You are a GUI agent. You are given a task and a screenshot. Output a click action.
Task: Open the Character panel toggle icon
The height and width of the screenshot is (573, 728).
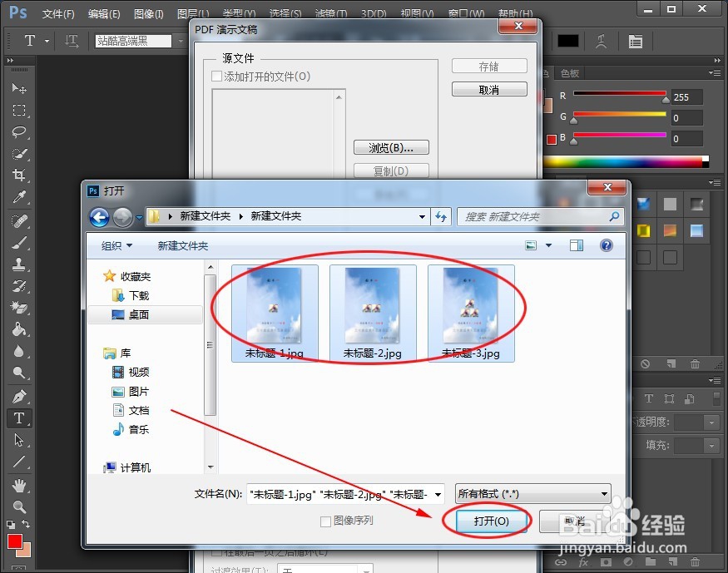(636, 42)
